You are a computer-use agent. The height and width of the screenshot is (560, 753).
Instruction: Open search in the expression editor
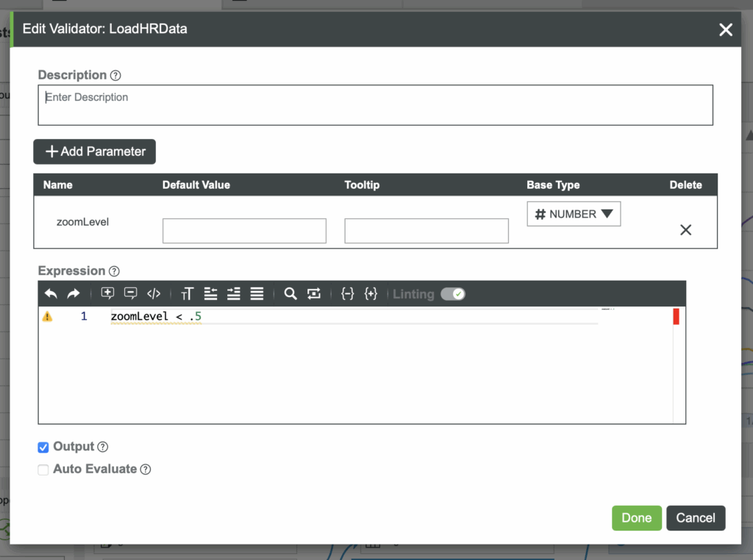pyautogui.click(x=290, y=294)
